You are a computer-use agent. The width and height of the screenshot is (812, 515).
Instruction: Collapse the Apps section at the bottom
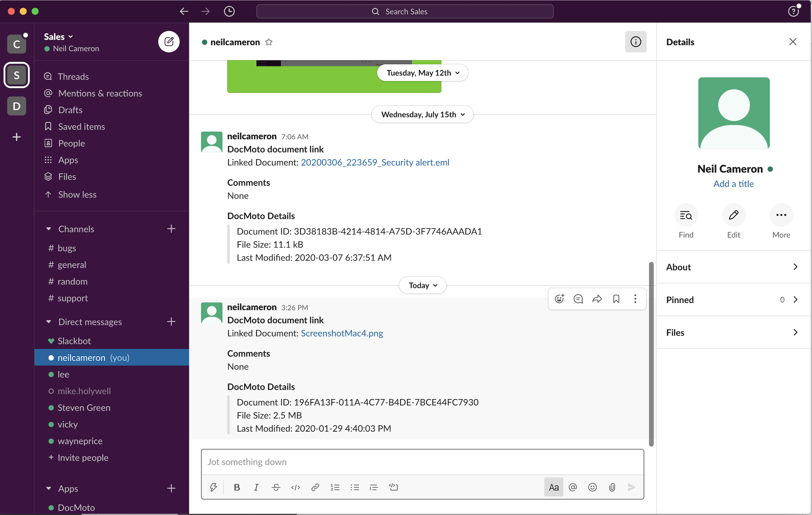pyautogui.click(x=48, y=488)
